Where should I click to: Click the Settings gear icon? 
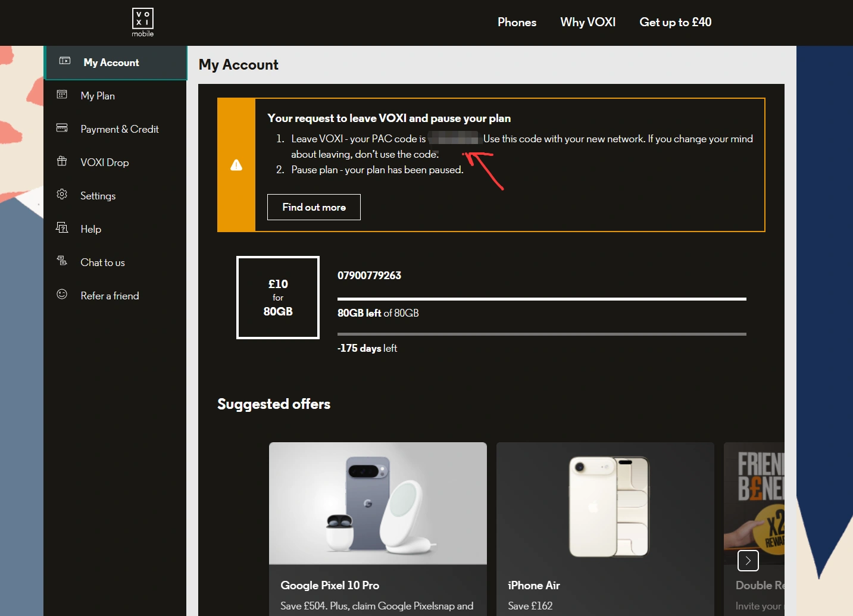pos(62,195)
